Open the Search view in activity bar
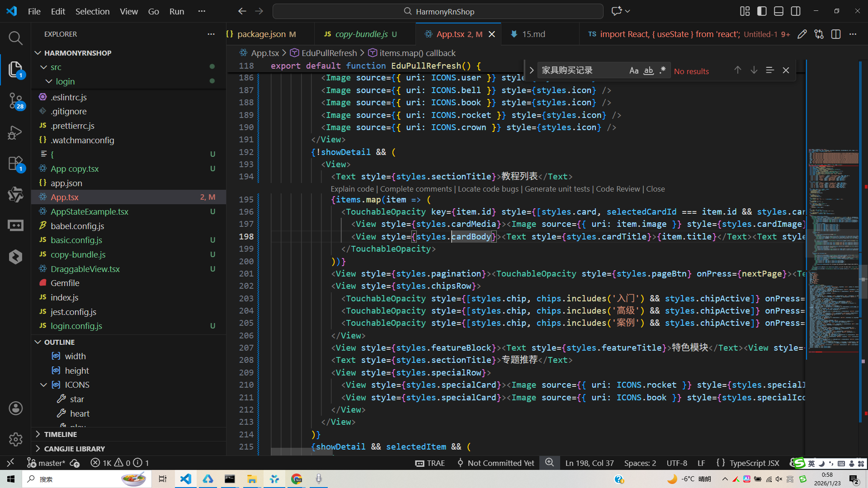868x488 pixels. 15,38
